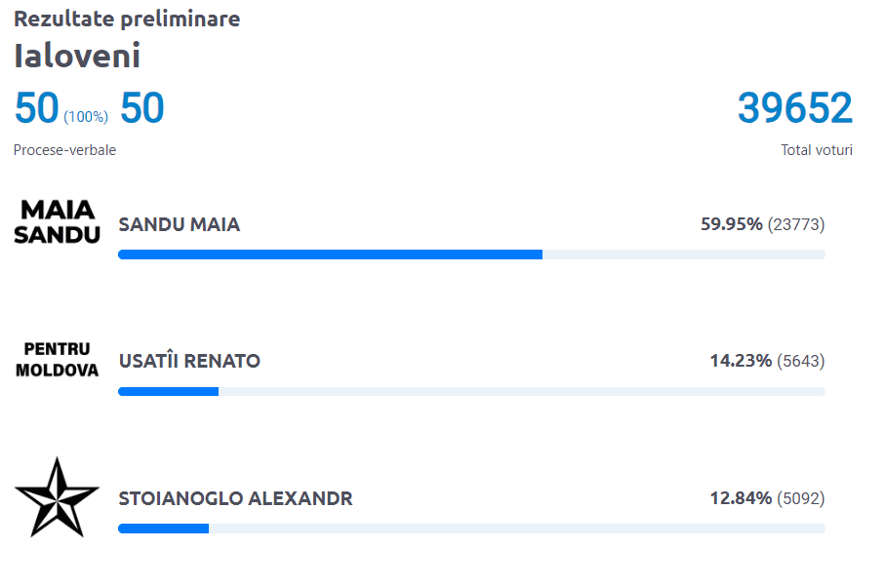This screenshot has height=588, width=884.
Task: Click the Total voturi label
Action: click(x=817, y=150)
